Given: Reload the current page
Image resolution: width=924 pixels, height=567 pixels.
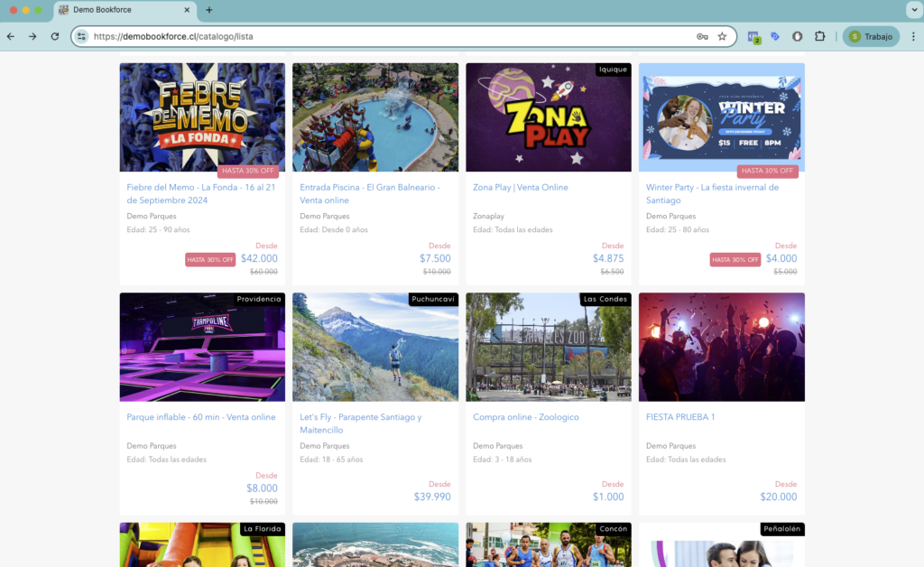Looking at the screenshot, I should (55, 36).
